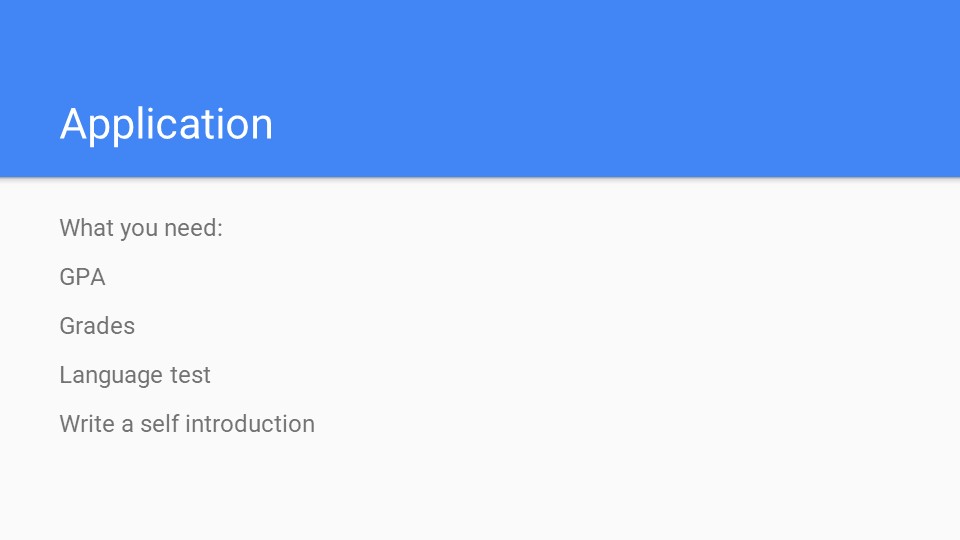The width and height of the screenshot is (960, 540).
Task: Click the end of the Grades word
Action: pyautogui.click(x=130, y=328)
